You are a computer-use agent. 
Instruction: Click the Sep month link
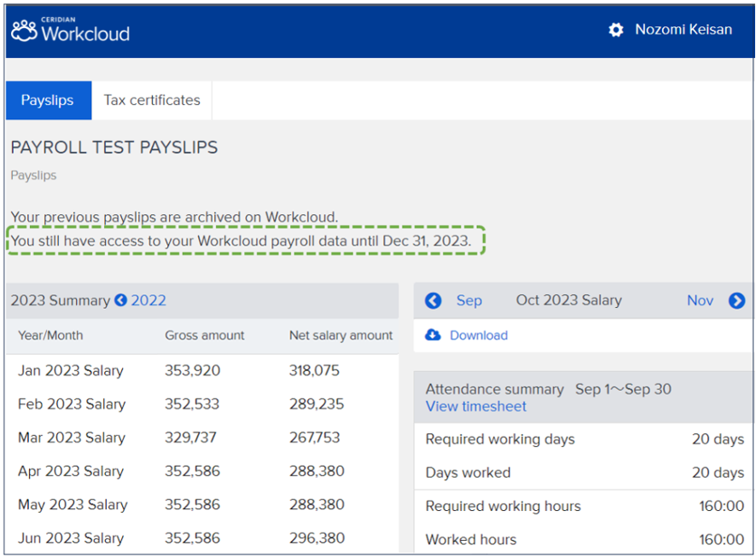[x=468, y=300]
